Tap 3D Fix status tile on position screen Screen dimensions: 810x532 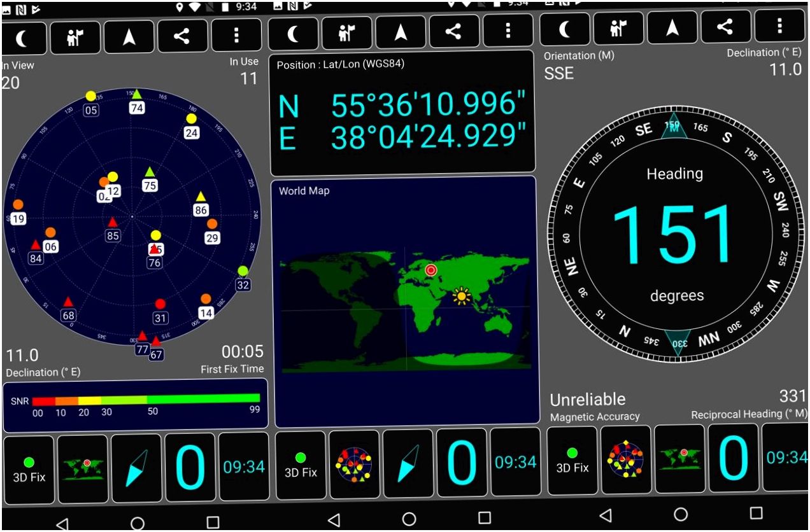tap(301, 464)
